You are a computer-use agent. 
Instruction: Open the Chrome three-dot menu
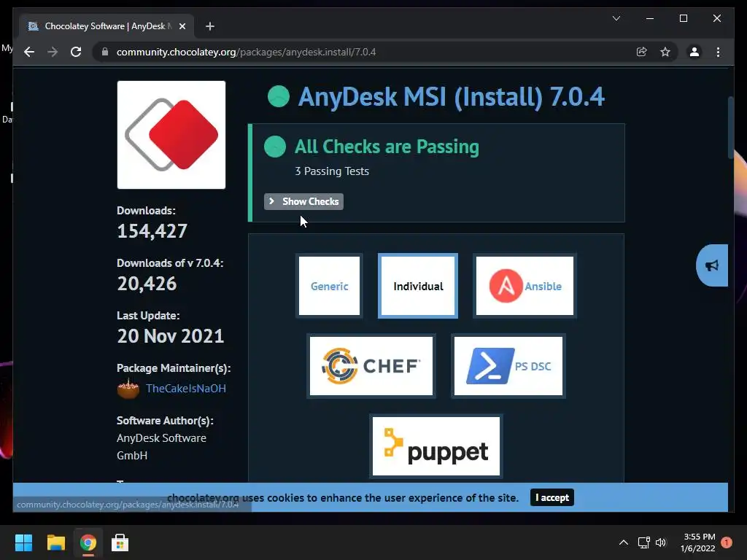718,52
